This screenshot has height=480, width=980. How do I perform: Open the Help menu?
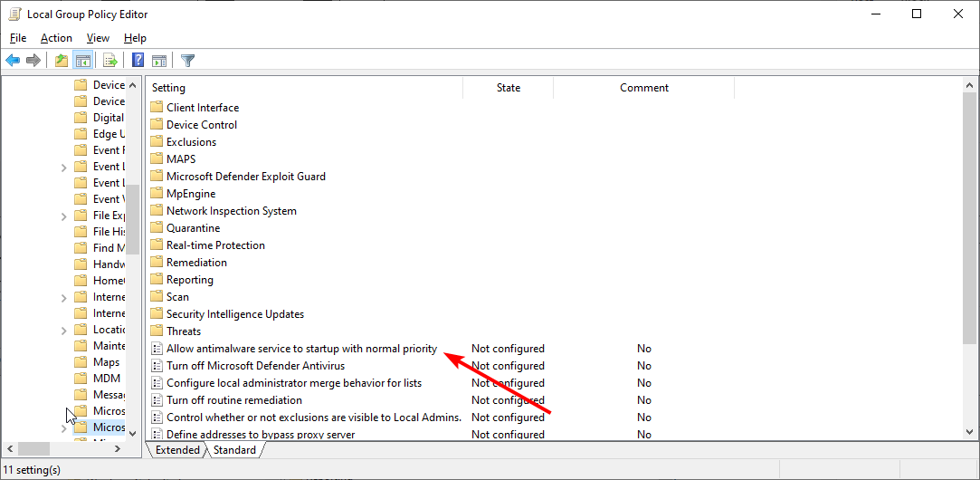[x=135, y=38]
